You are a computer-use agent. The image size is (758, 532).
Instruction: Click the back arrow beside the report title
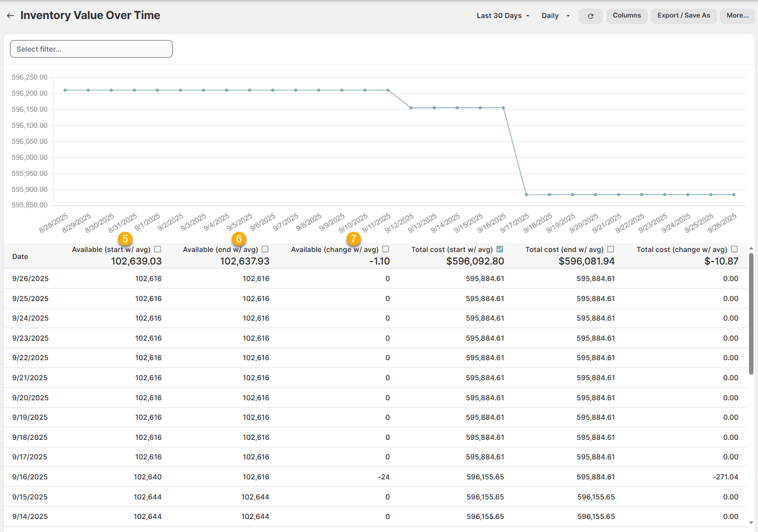coord(10,16)
